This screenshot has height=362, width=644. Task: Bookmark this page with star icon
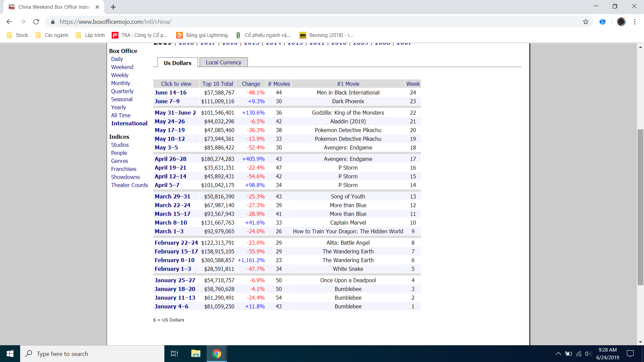(x=586, y=22)
